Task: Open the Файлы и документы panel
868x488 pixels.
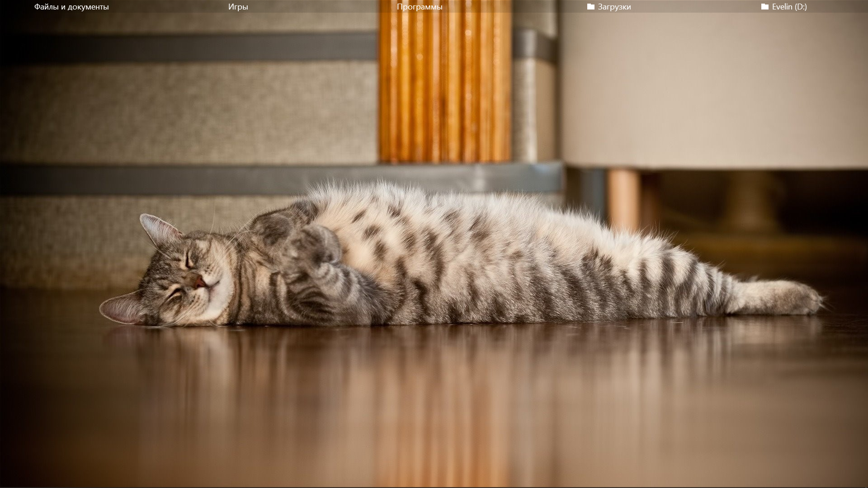Action: [71, 7]
